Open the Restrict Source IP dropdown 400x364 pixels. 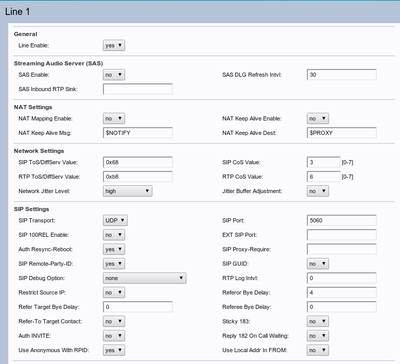point(114,292)
